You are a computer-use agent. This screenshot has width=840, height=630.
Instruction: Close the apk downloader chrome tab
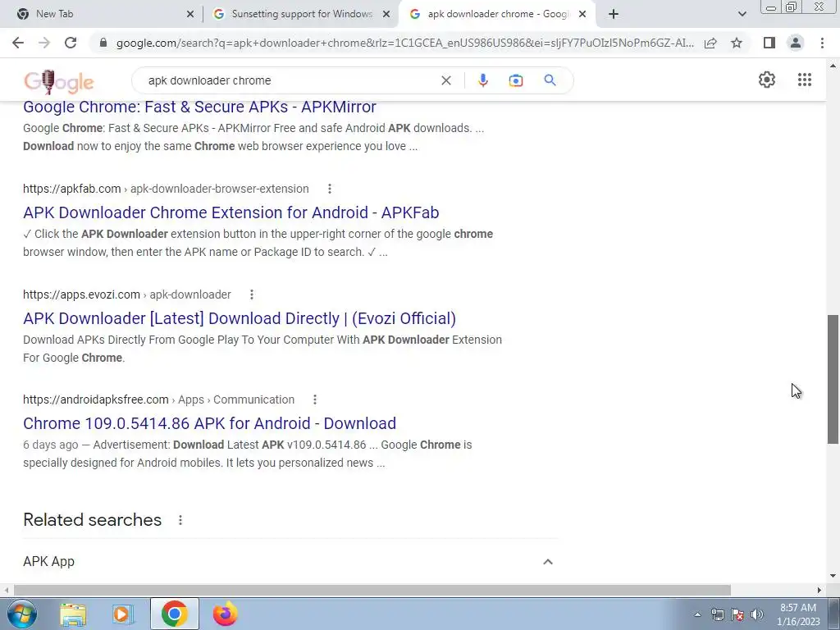[x=583, y=15]
